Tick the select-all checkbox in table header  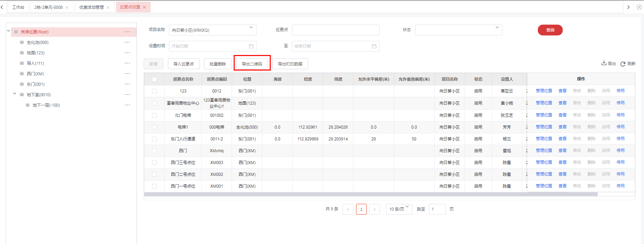pyautogui.click(x=154, y=79)
